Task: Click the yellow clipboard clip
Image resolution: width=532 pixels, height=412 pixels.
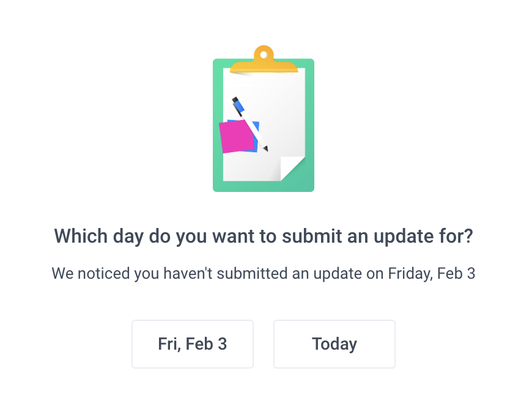Action: [x=264, y=60]
